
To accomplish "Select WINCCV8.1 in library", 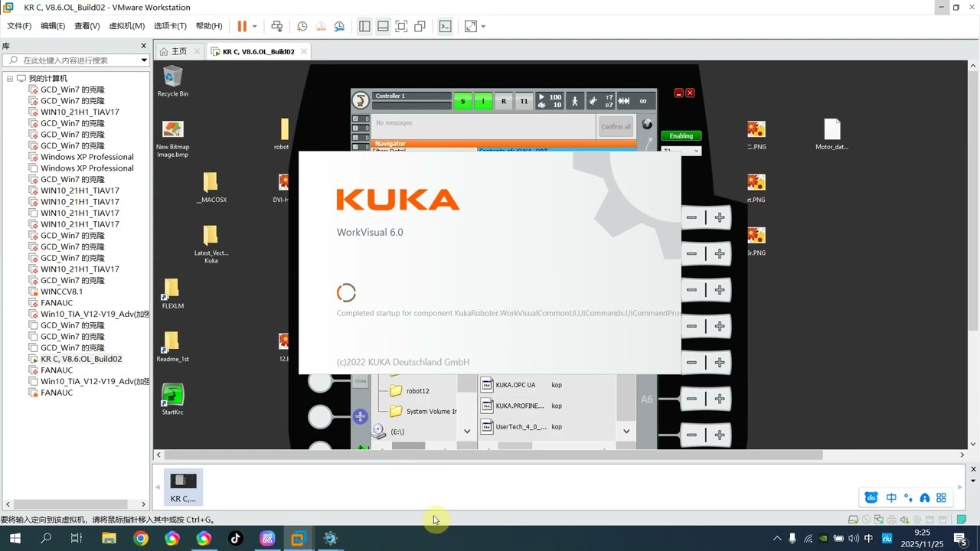I will click(61, 292).
